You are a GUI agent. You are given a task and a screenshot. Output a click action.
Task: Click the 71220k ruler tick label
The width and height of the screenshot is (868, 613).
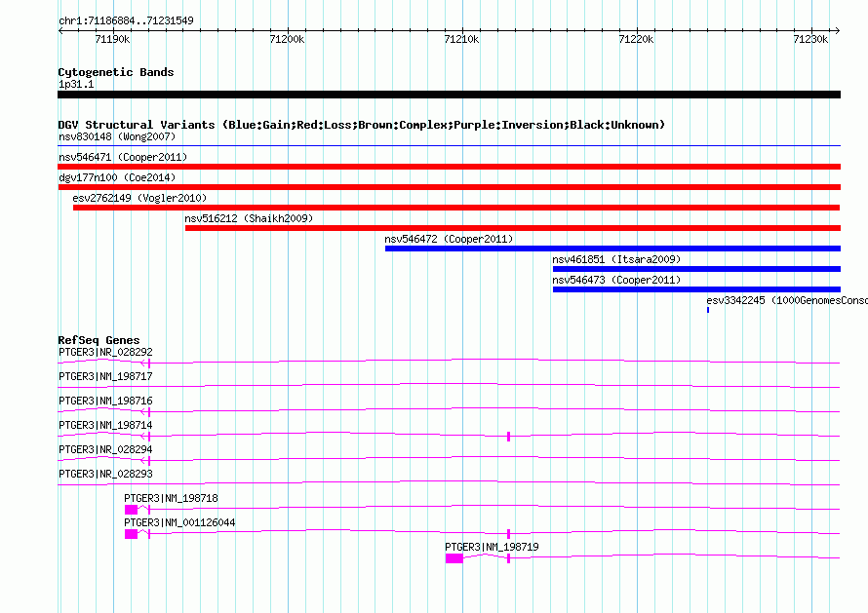pyautogui.click(x=636, y=39)
